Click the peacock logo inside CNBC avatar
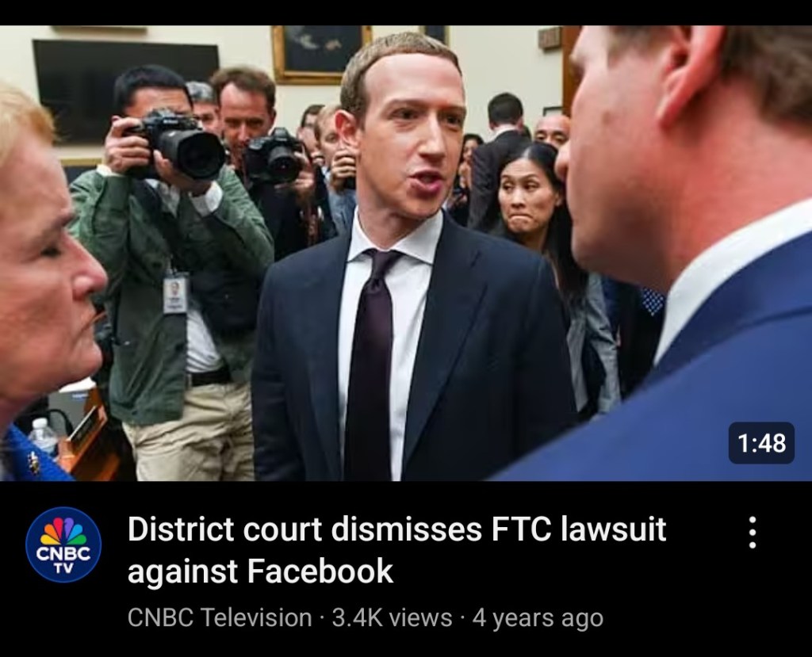 pyautogui.click(x=63, y=531)
